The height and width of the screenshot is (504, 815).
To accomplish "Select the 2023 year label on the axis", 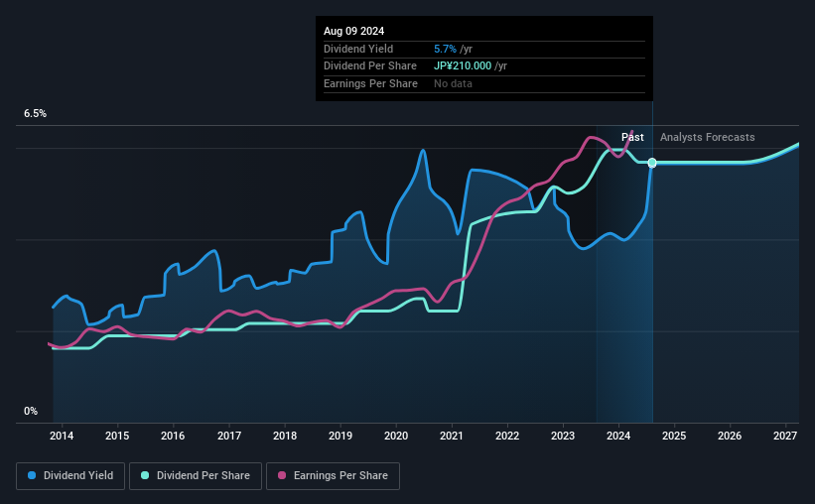I will (563, 436).
